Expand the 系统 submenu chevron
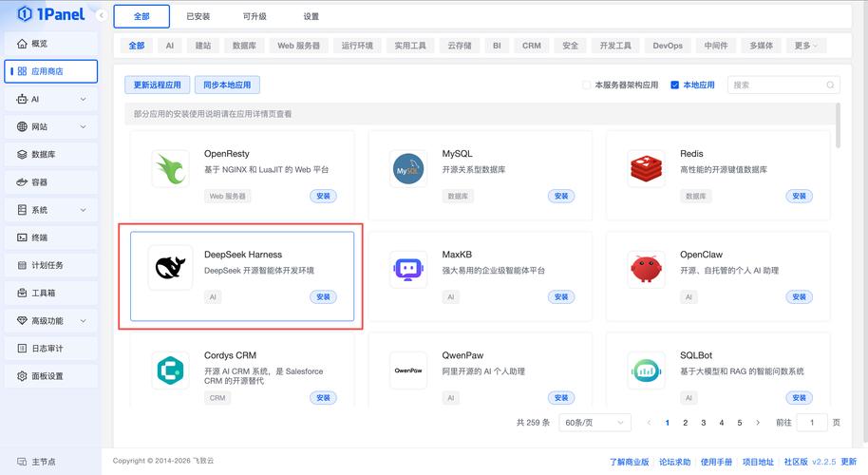868x475 pixels. [x=83, y=210]
